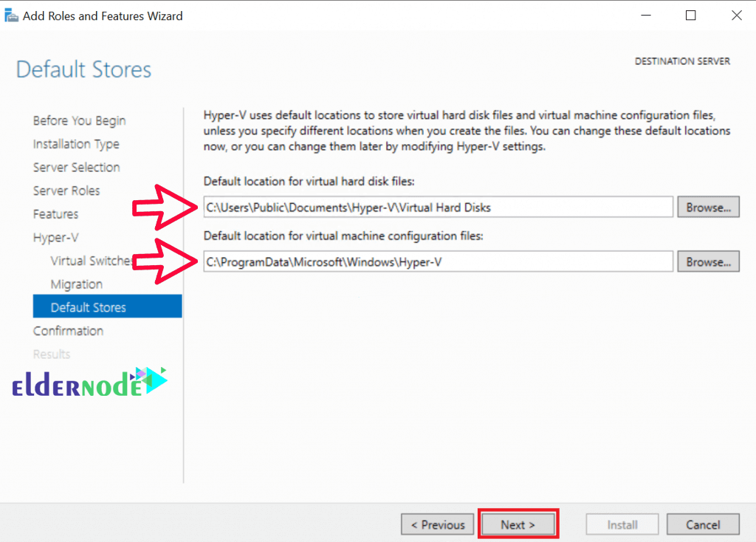The image size is (756, 542).
Task: Minimize the wizard window
Action: (646, 16)
